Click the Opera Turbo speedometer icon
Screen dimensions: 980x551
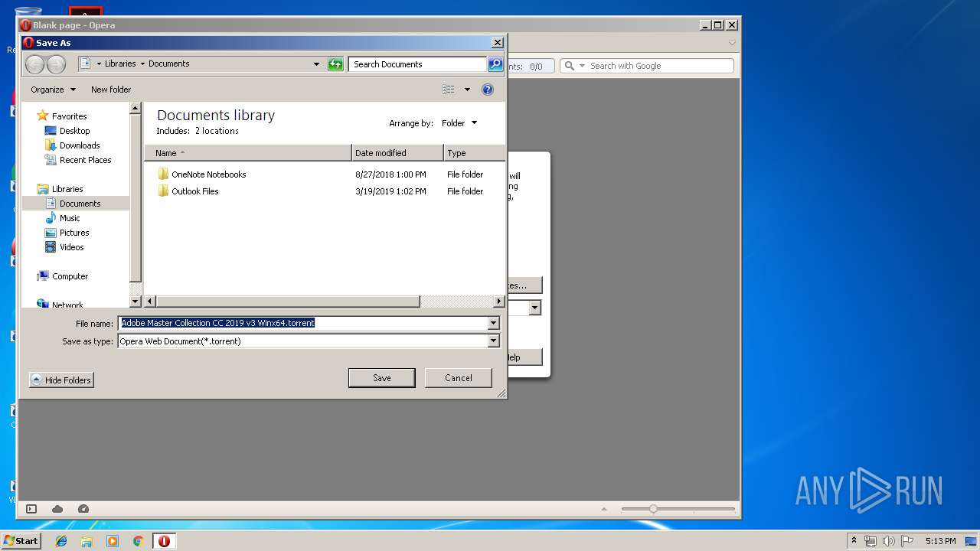click(83, 509)
